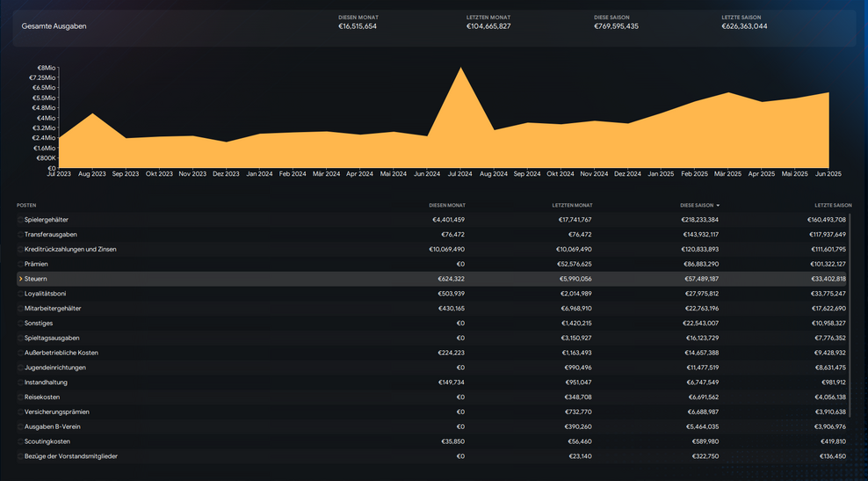
Task: Click the row icon next to Instandhaltung
Action: [x=20, y=383]
